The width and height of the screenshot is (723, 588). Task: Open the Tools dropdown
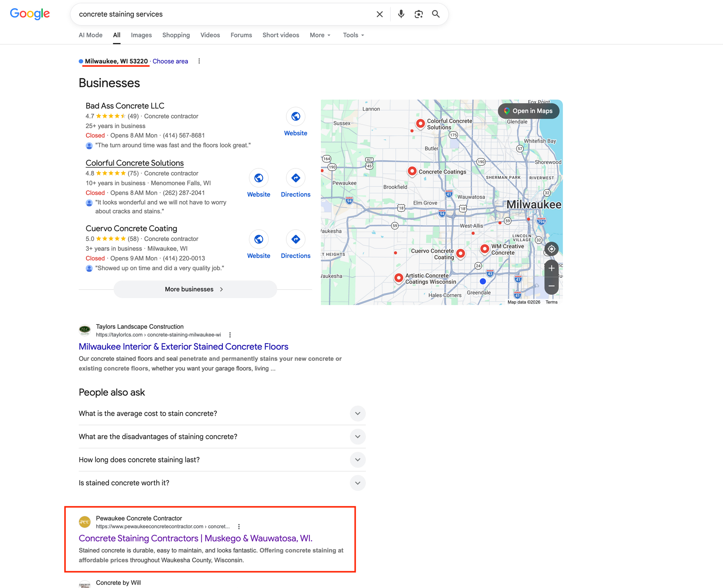pyautogui.click(x=353, y=35)
